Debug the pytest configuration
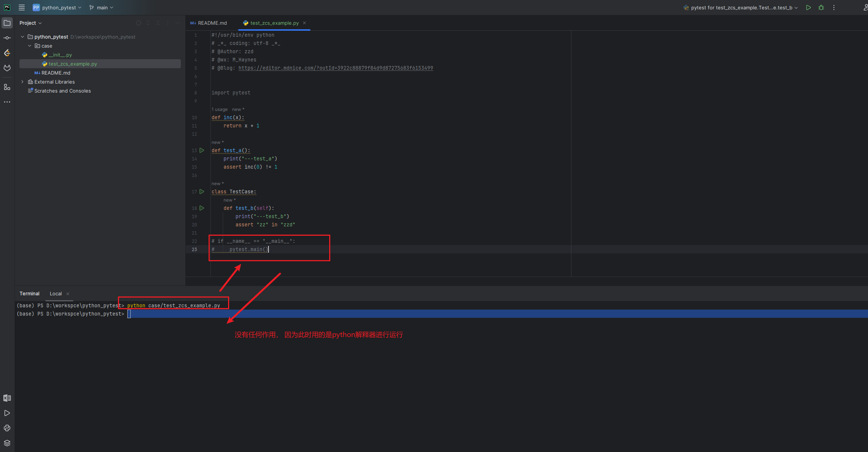 coord(821,7)
